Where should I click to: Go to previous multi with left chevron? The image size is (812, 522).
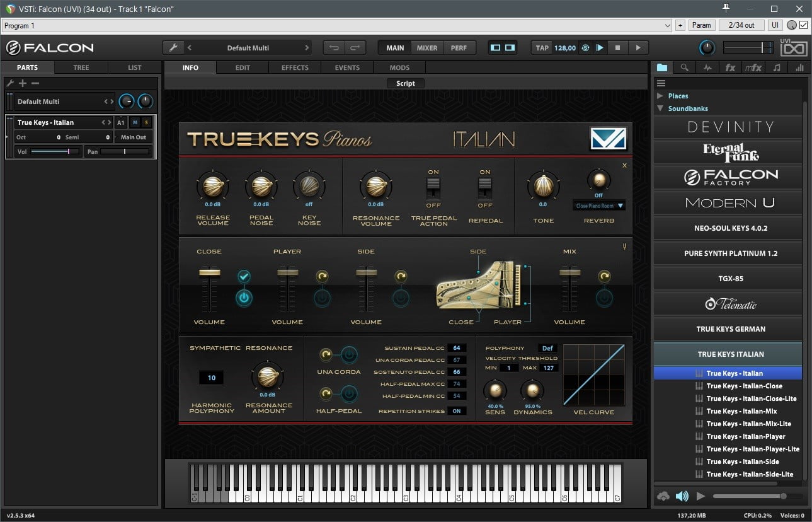coord(190,48)
